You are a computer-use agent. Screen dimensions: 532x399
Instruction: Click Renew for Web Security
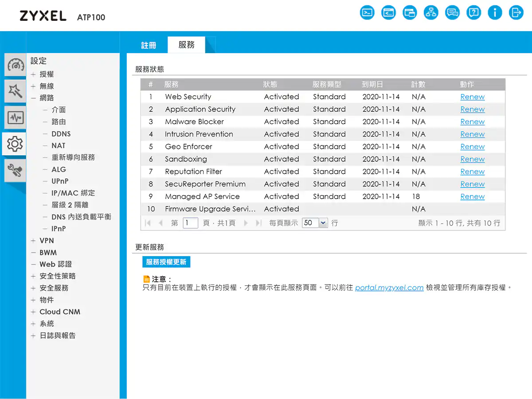click(472, 97)
